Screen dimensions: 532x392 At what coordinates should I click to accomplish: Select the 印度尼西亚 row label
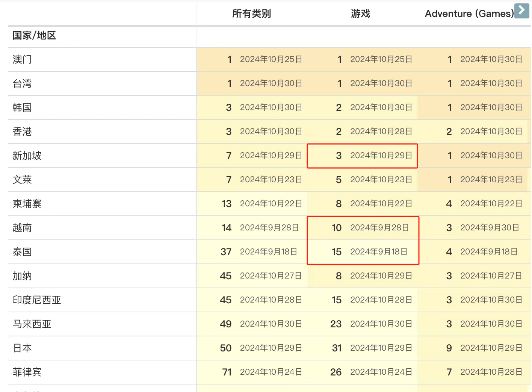[37, 300]
